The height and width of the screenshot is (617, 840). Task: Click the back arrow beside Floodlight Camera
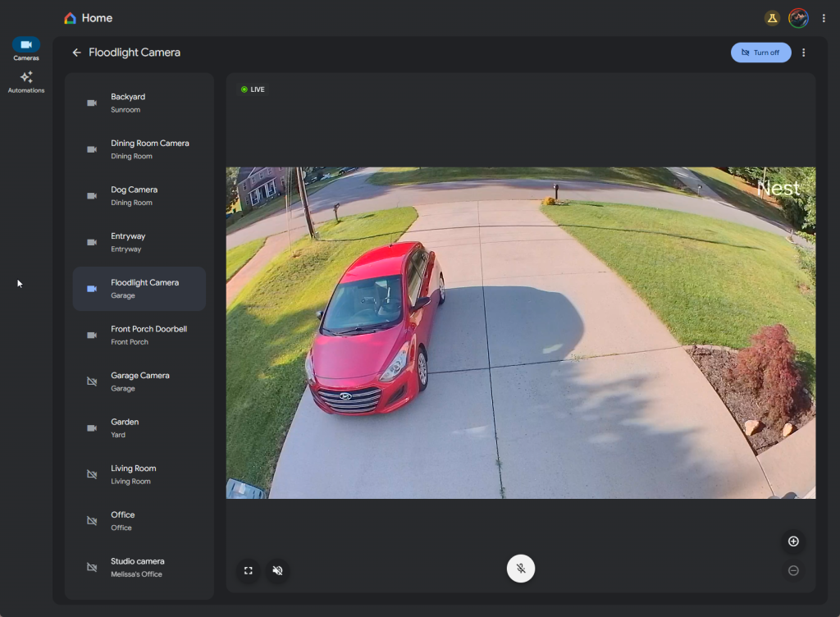(x=77, y=53)
